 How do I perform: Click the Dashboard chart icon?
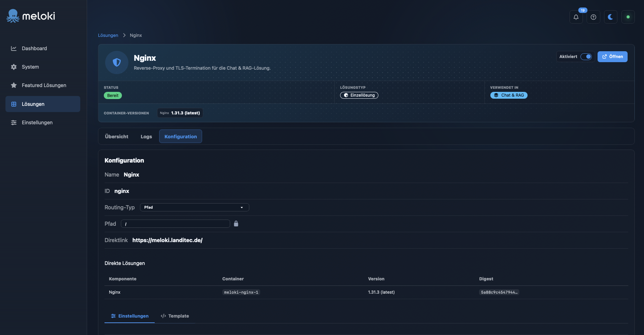(x=14, y=48)
